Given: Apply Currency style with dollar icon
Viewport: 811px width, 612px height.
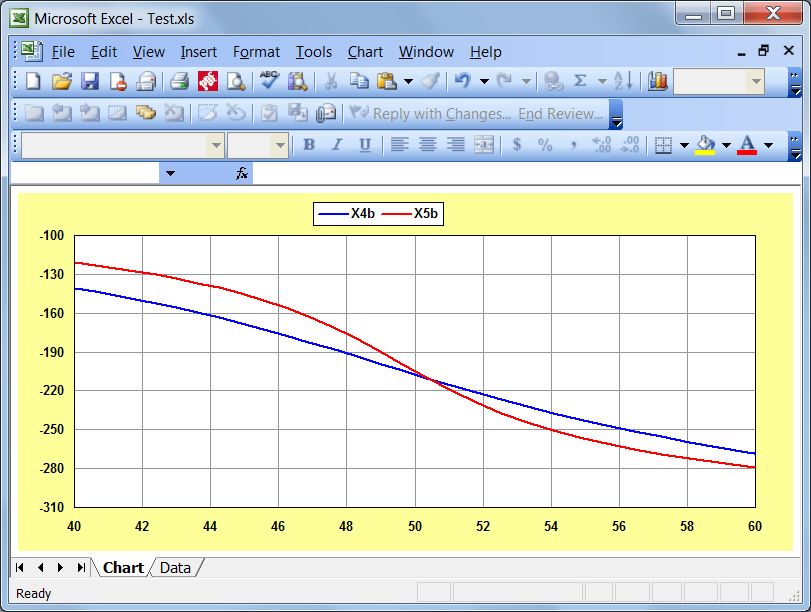Looking at the screenshot, I should tap(517, 145).
